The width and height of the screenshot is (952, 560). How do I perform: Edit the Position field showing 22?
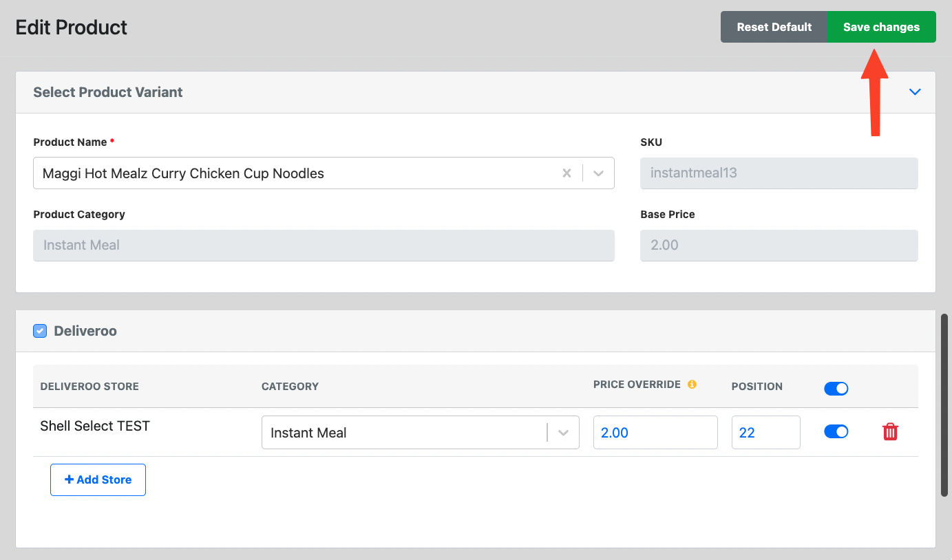pyautogui.click(x=765, y=433)
